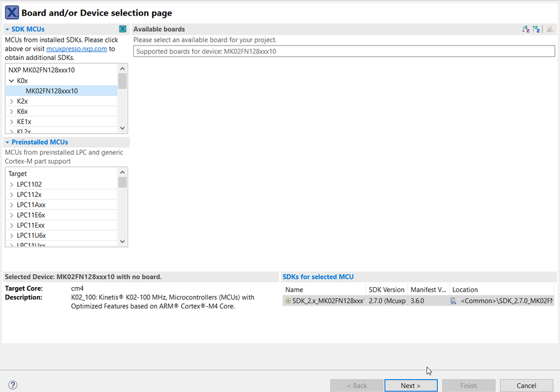The image size is (560, 392).
Task: Click the Name column header
Action: (x=325, y=290)
